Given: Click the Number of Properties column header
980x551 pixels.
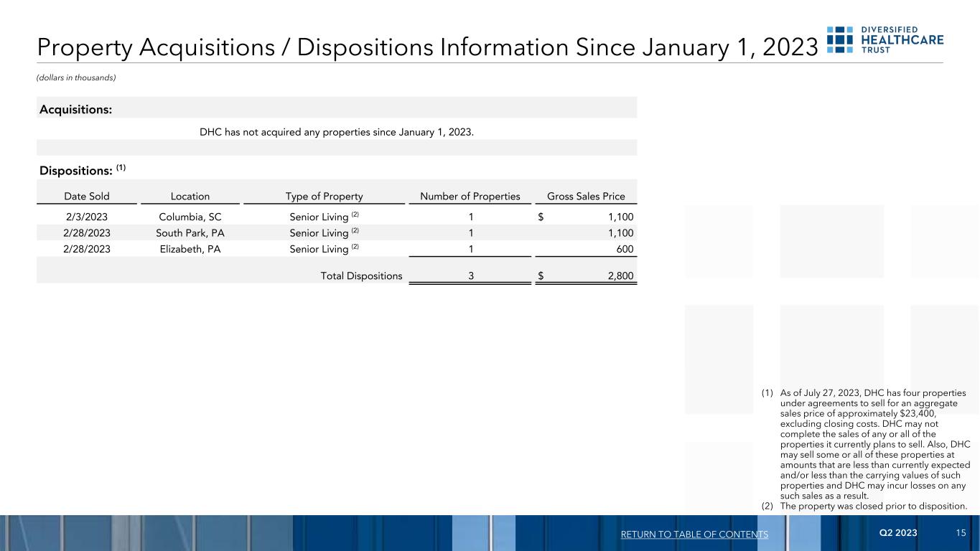Looking at the screenshot, I should [470, 196].
